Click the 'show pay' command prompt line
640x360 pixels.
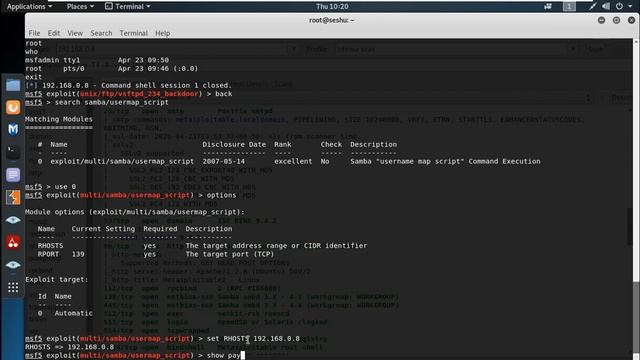pyautogui.click(x=135, y=356)
